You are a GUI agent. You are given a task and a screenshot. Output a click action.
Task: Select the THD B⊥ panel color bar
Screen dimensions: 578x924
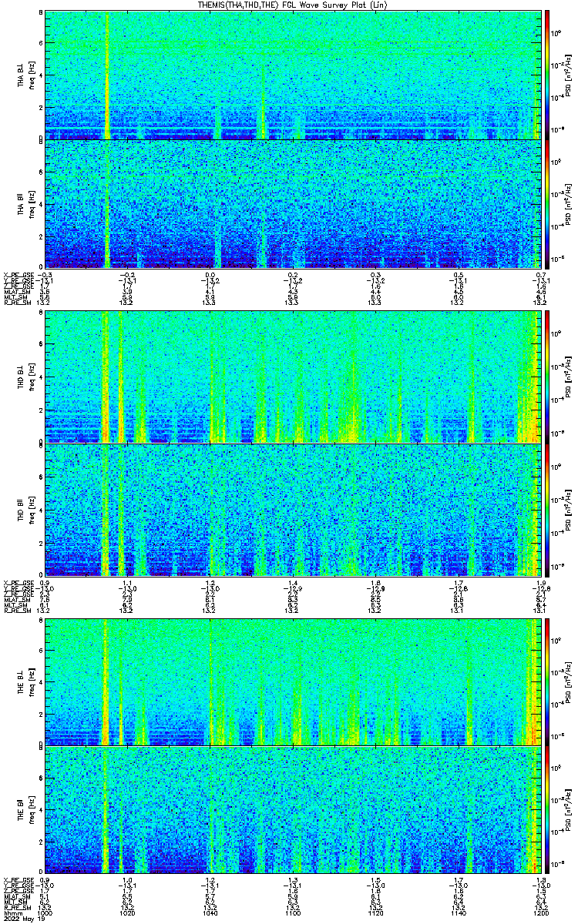547,377
